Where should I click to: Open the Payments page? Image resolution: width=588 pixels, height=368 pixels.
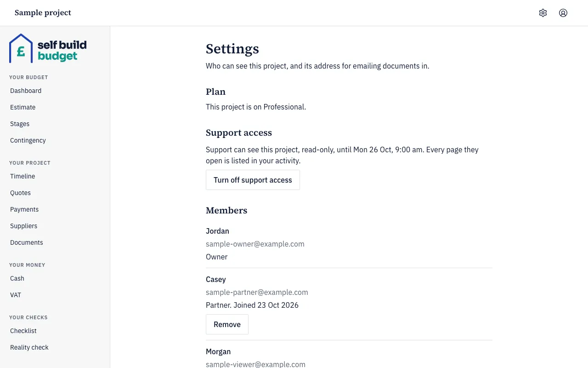coord(24,209)
